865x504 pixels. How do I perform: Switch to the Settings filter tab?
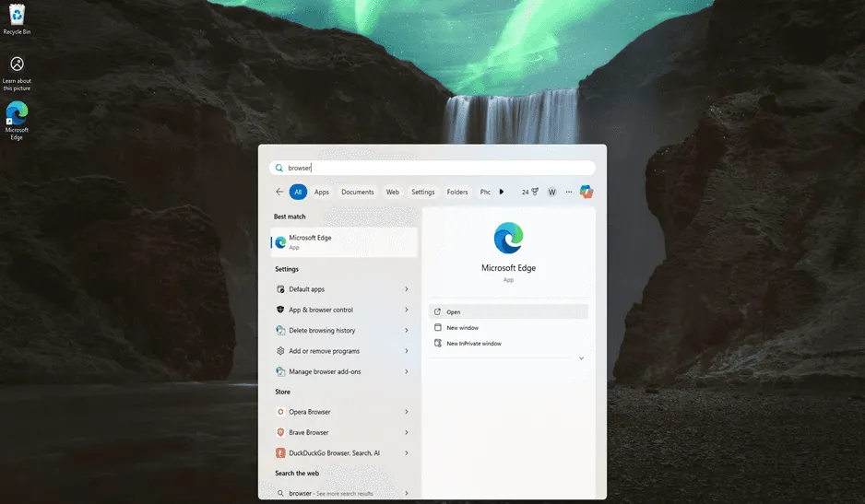click(422, 192)
